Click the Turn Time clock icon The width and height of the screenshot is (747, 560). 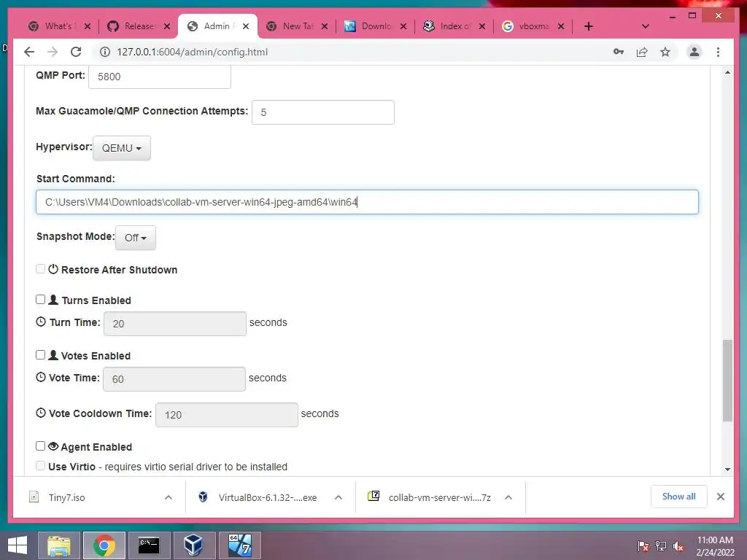[x=41, y=322]
